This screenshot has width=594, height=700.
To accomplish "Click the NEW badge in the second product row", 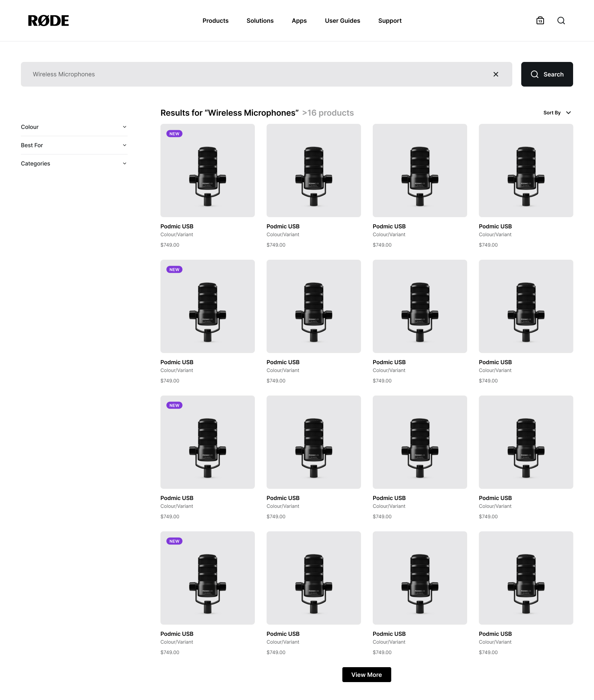I will tap(174, 269).
